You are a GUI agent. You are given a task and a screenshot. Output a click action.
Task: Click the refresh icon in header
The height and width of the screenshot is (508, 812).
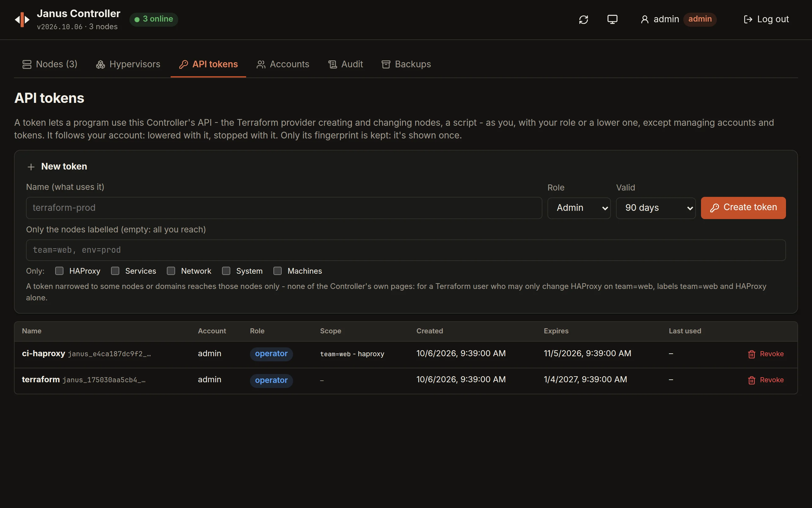click(584, 19)
